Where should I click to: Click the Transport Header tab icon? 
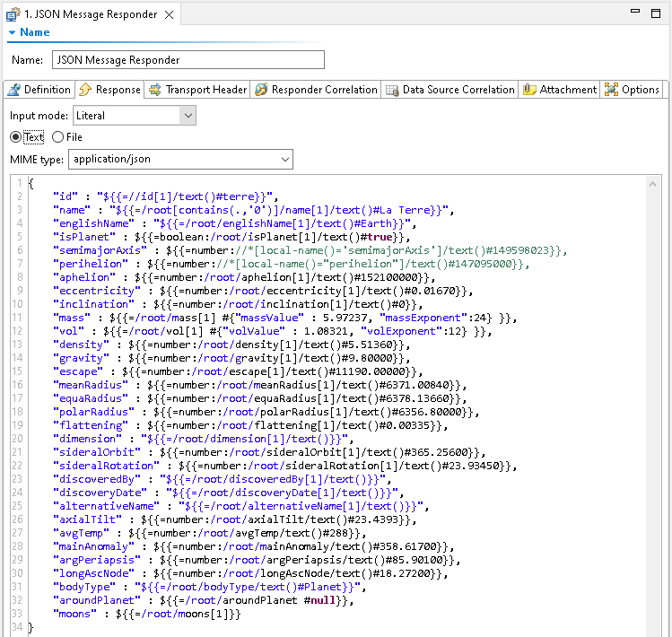click(154, 90)
